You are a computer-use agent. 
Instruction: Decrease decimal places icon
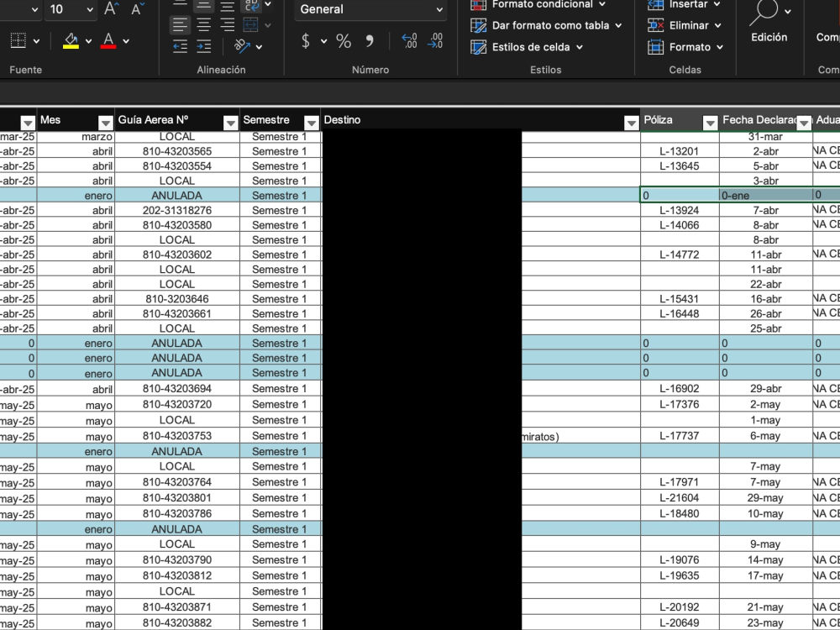435,40
